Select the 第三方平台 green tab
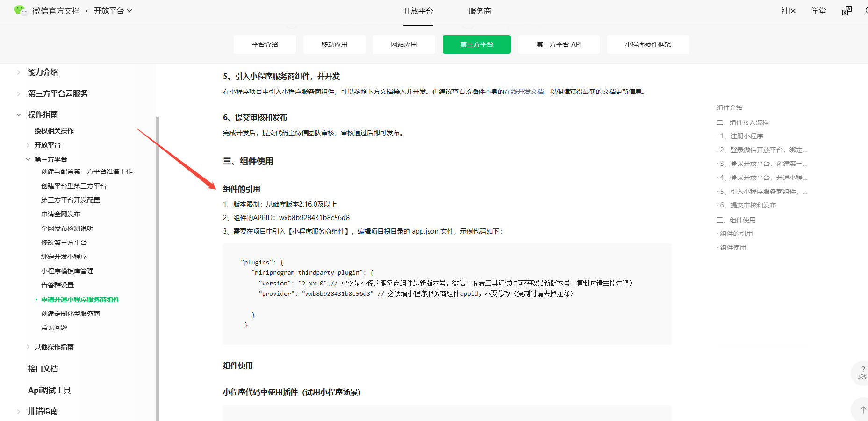Viewport: 868px width, 421px height. point(476,44)
